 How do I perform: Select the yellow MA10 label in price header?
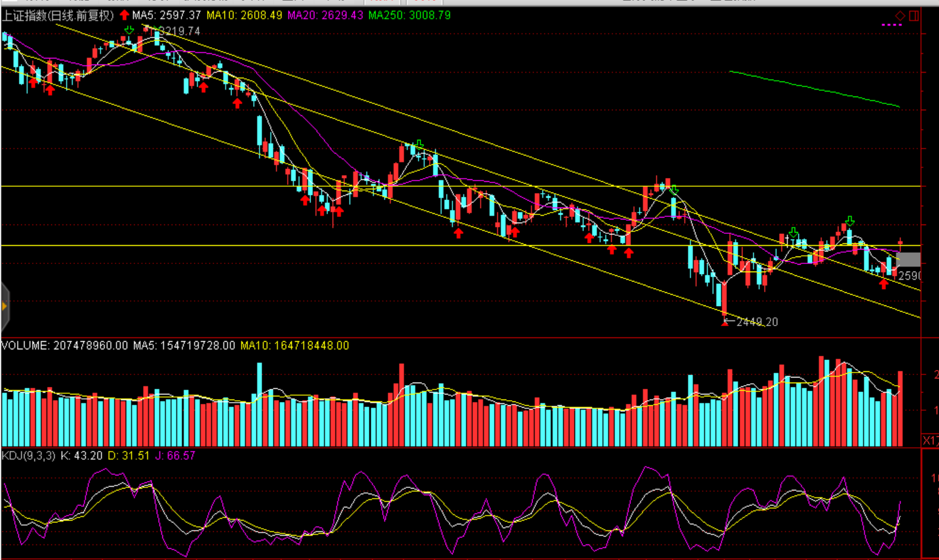[x=244, y=15]
